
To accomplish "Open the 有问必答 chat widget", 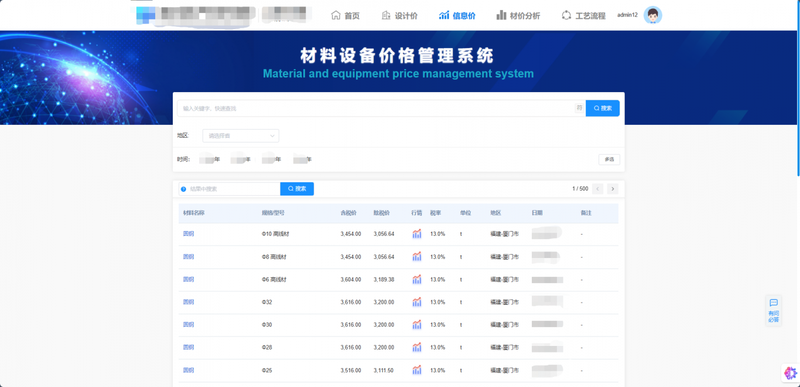I will 773,311.
